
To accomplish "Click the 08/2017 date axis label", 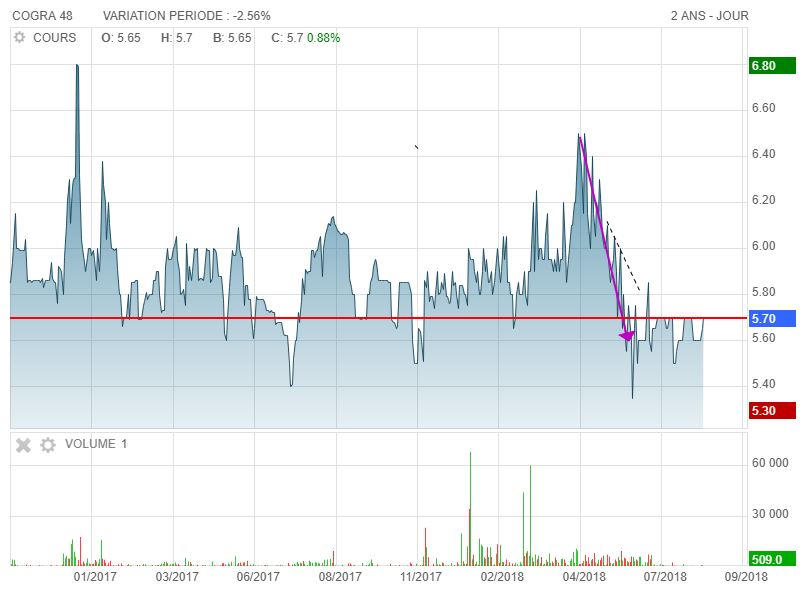I will click(x=340, y=576).
